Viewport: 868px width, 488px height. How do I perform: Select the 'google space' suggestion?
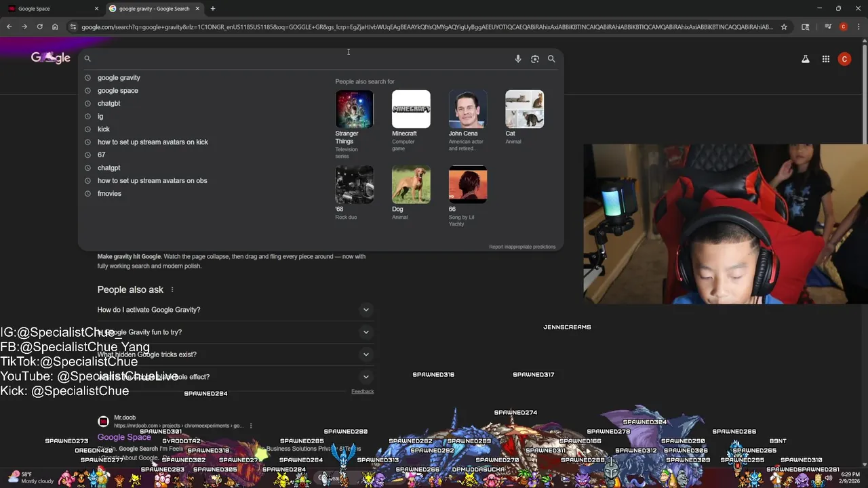pos(117,91)
